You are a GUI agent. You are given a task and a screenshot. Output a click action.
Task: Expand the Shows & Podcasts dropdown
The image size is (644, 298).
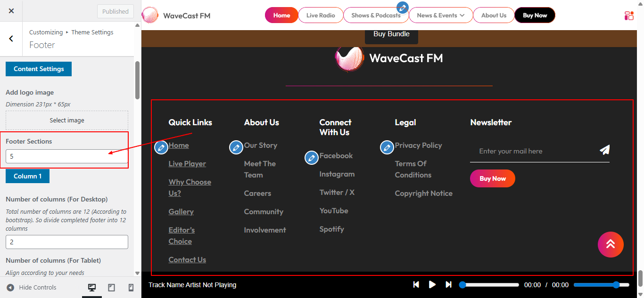point(376,15)
